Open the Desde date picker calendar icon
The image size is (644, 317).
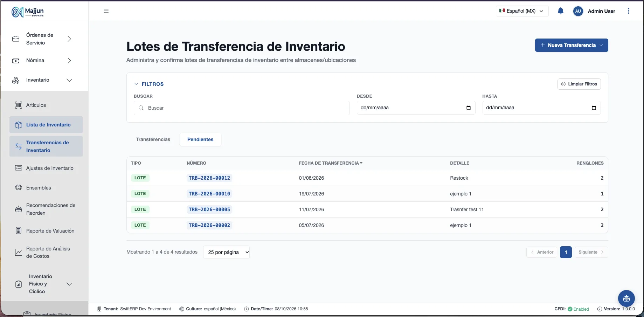(x=468, y=108)
